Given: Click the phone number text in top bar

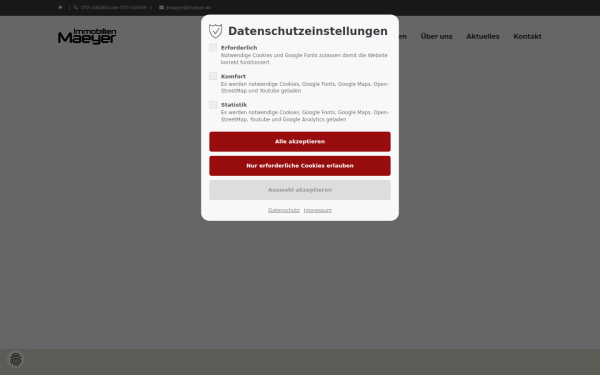Looking at the screenshot, I should pos(113,7).
